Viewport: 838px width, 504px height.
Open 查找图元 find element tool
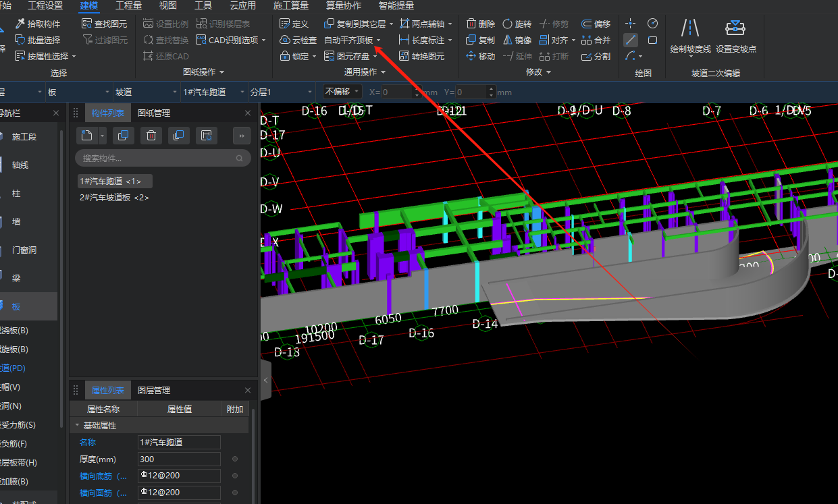point(104,24)
